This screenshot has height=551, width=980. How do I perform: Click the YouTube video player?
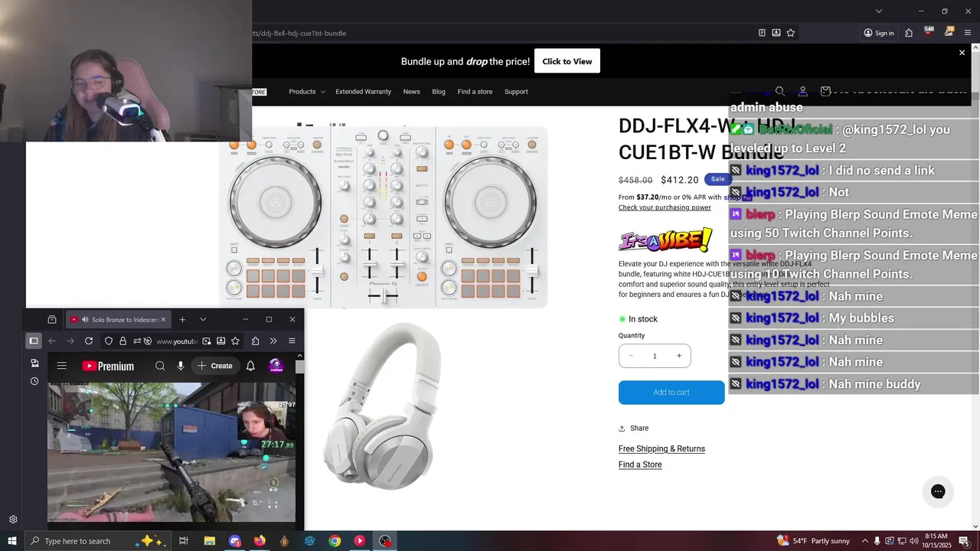[x=171, y=452]
